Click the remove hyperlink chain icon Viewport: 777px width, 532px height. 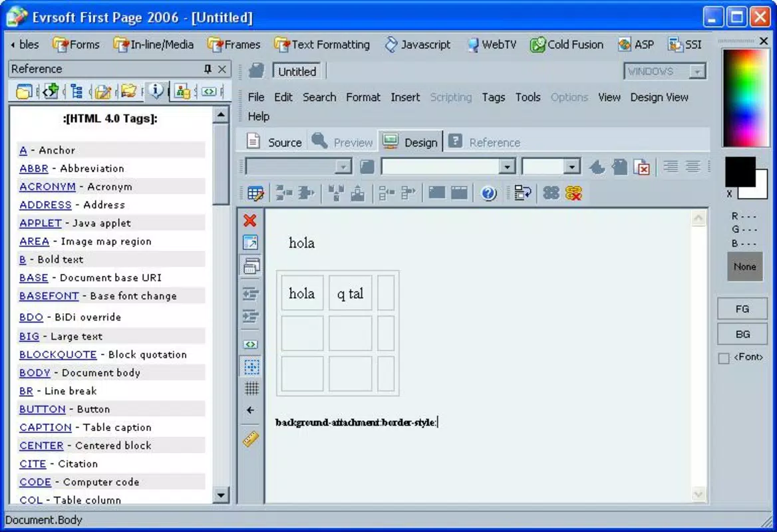point(573,194)
